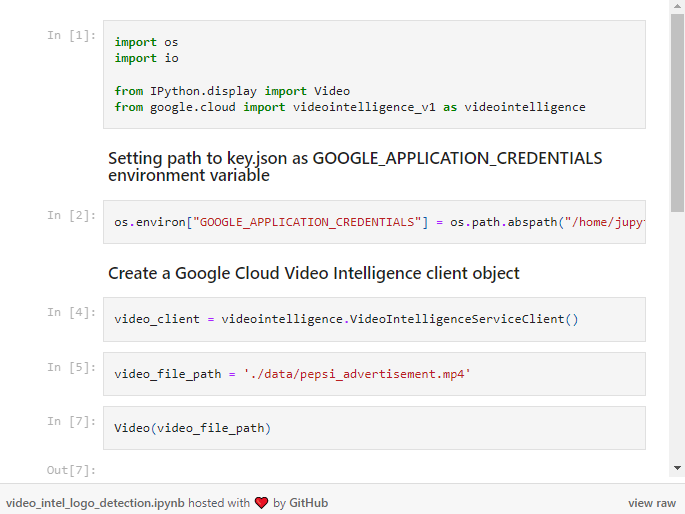Select the video_file_path code cell
This screenshot has height=514, width=685.
tap(374, 374)
